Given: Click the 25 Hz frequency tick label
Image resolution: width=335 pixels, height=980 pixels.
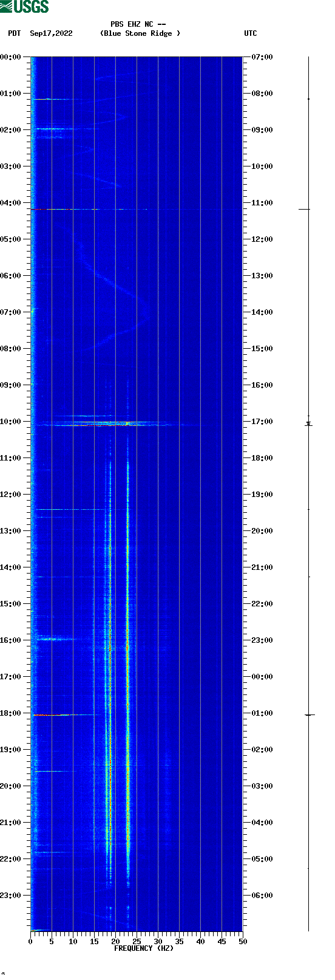Looking at the screenshot, I should 137,942.
